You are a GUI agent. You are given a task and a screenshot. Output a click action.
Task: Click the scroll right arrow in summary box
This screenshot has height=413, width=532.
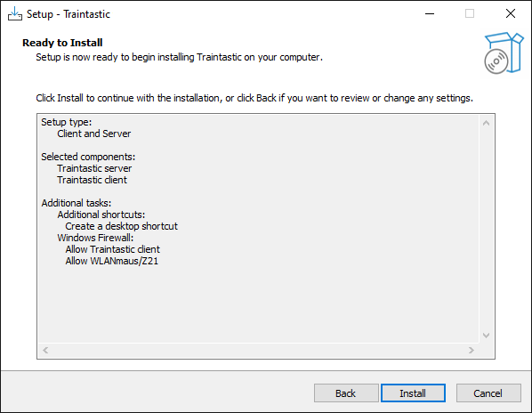point(471,350)
